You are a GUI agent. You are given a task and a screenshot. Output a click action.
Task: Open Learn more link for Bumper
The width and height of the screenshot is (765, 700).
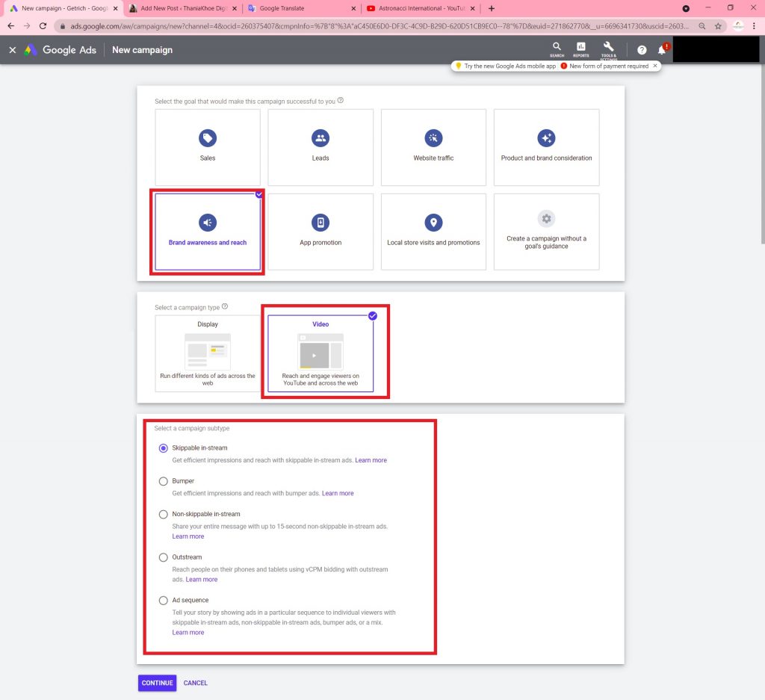338,493
